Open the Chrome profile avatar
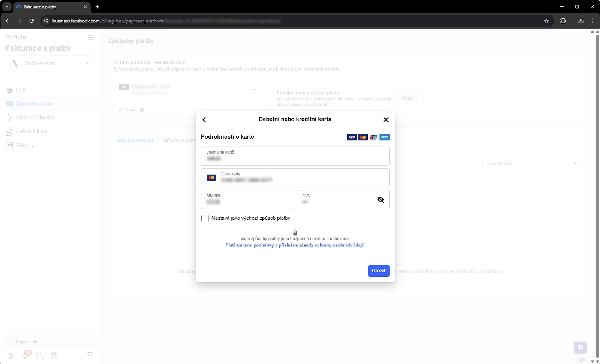600x364 pixels. click(581, 21)
